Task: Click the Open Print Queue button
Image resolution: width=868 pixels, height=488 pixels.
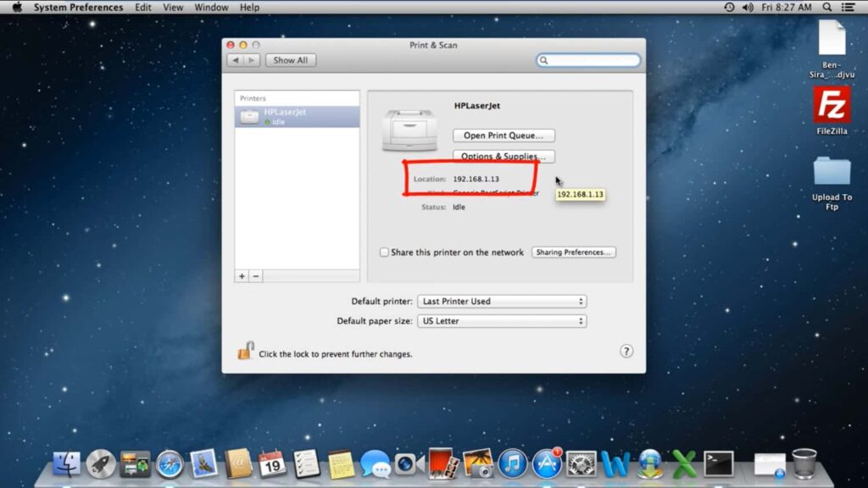Action: pos(504,136)
